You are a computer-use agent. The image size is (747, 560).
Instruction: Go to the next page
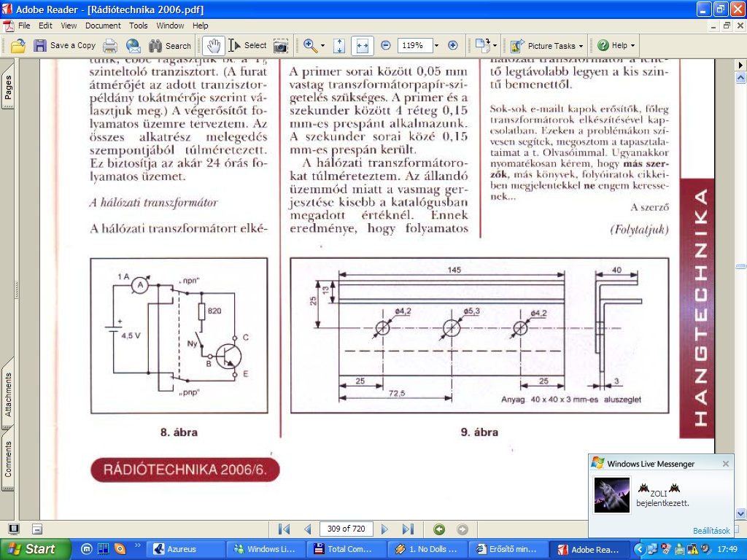(x=384, y=529)
